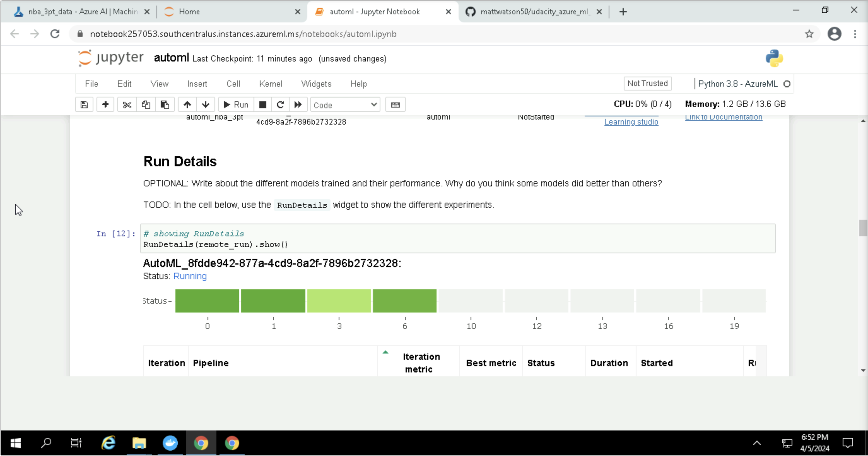Open the Learning studio link
This screenshot has height=456, width=868.
(631, 122)
